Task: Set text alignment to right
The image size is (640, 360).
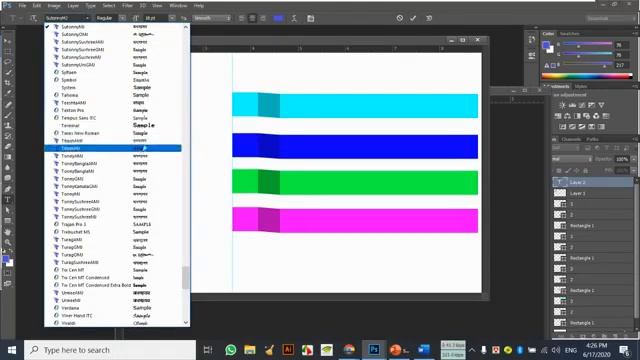Action: click(x=263, y=18)
